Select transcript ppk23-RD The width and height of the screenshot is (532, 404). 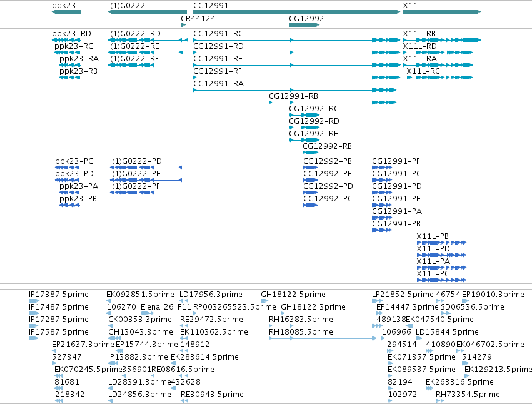pyautogui.click(x=66, y=40)
